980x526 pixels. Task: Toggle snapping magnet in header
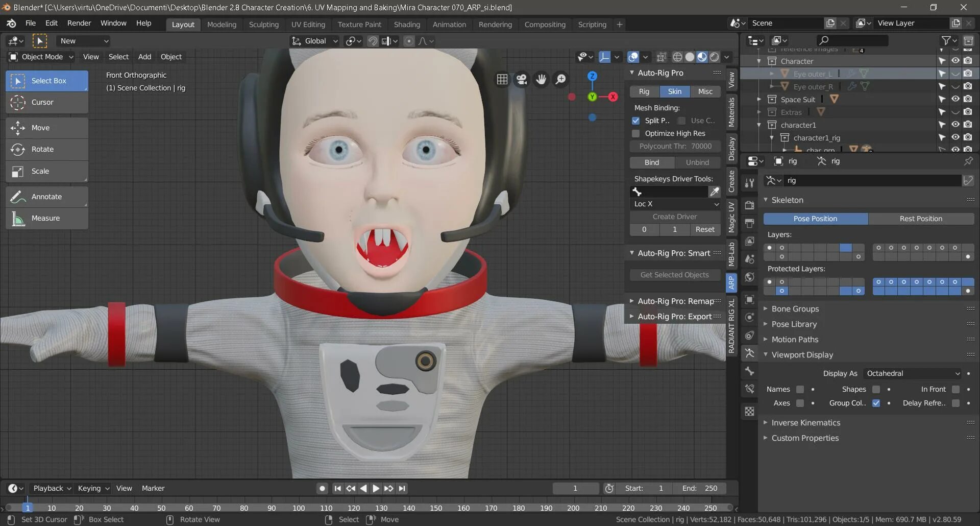pos(373,41)
